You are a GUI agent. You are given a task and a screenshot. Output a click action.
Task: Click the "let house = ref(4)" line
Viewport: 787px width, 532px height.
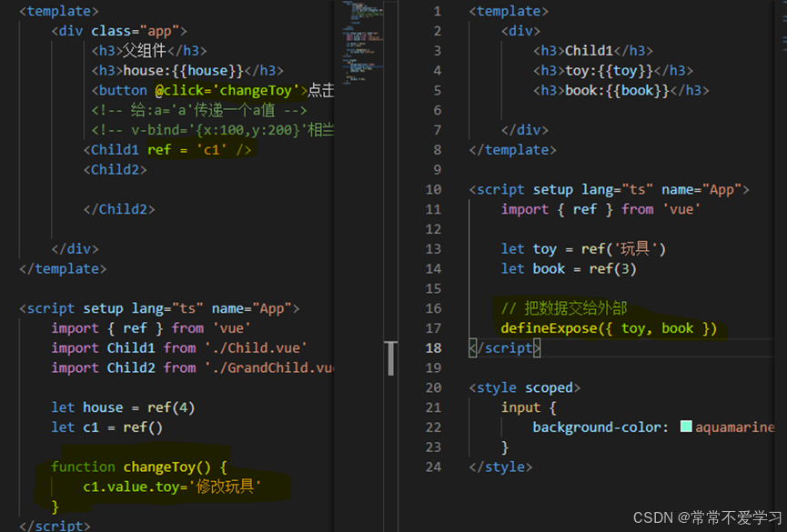pyautogui.click(x=123, y=407)
